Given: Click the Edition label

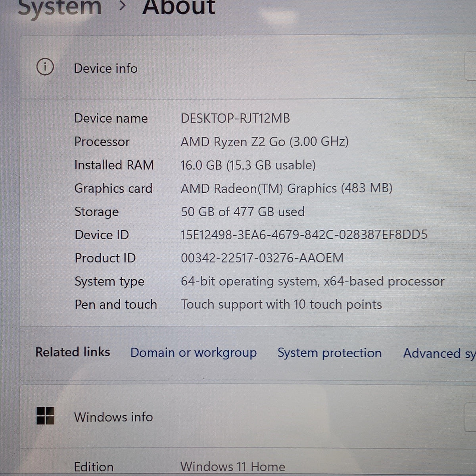Looking at the screenshot, I should point(94,467).
